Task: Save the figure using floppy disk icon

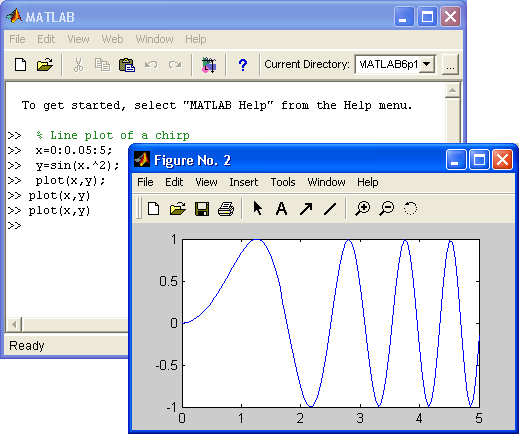Action: point(202,209)
